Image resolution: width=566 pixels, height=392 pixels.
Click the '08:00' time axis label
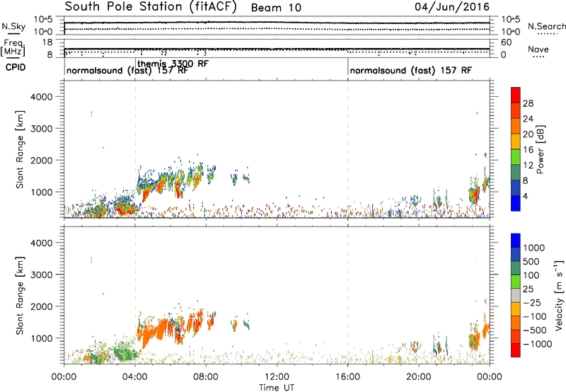[206, 377]
